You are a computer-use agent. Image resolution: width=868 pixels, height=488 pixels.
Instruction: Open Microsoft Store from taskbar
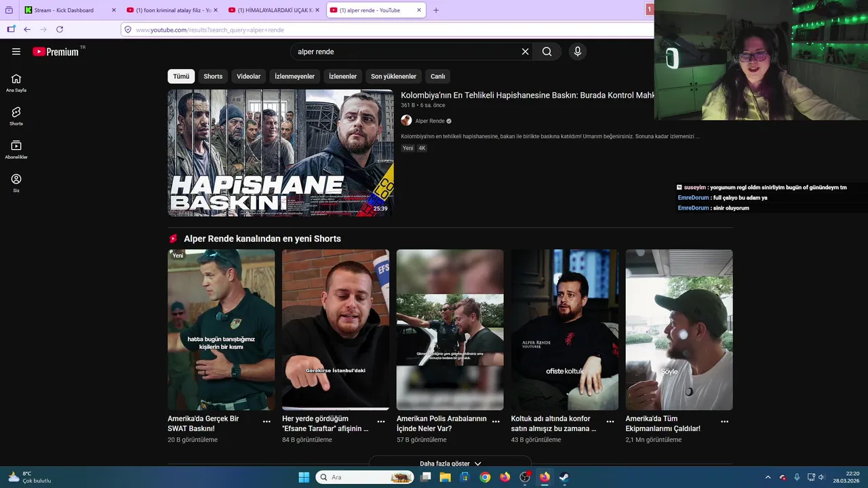click(465, 477)
